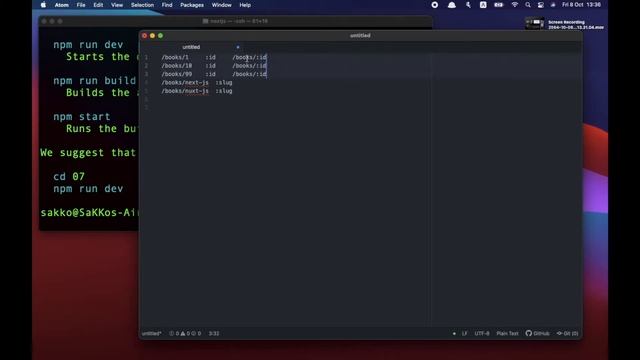640x360 pixels.
Task: Click the modified dot on the untitled tab
Action: pos(238,47)
